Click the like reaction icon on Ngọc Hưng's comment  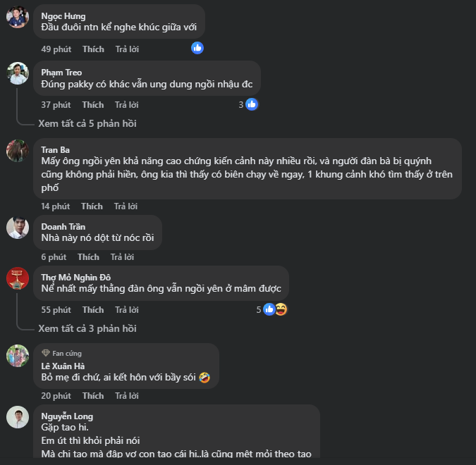(197, 48)
